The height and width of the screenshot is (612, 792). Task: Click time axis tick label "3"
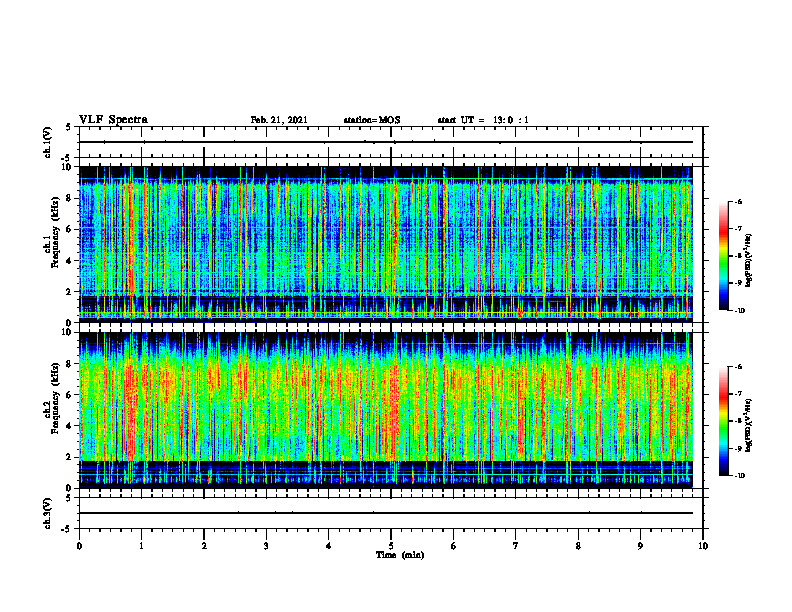tap(266, 546)
